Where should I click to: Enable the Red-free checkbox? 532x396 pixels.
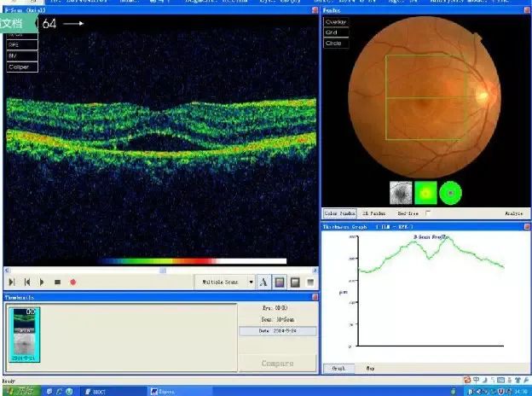point(428,213)
